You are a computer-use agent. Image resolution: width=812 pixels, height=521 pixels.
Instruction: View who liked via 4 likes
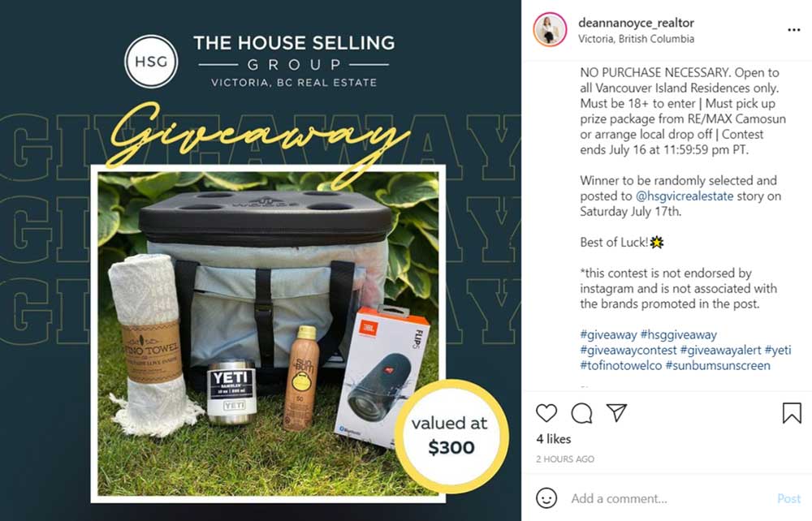554,439
